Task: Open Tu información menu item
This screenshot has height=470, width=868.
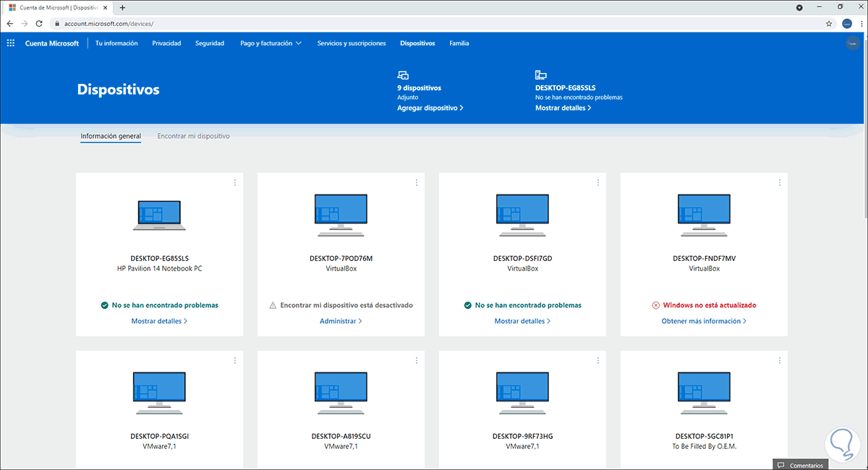Action: pyautogui.click(x=116, y=43)
